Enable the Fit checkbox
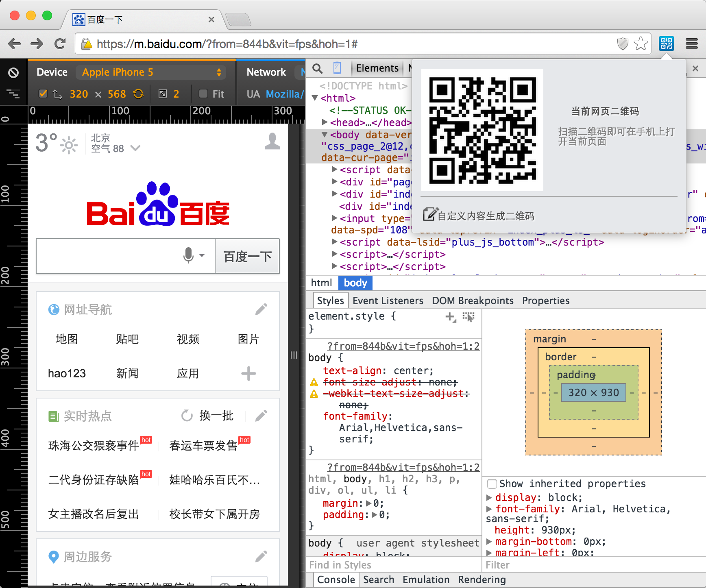Viewport: 706px width, 588px height. [x=203, y=94]
